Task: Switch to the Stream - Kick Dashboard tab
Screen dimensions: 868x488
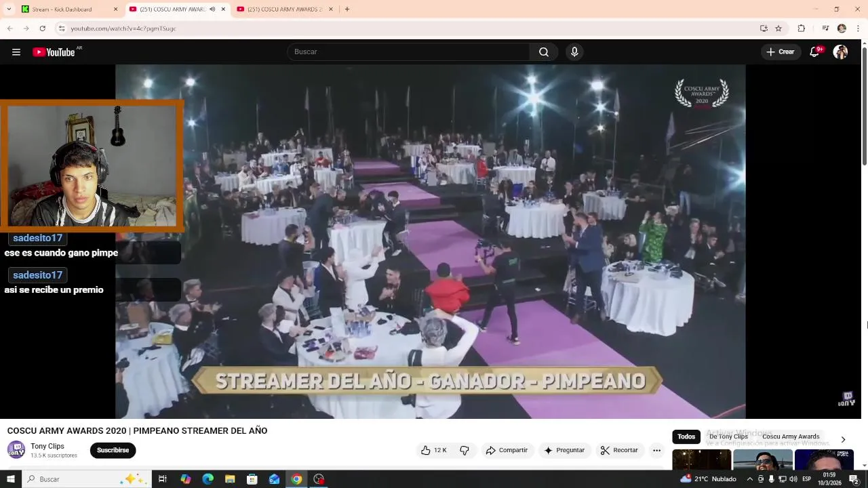Action: 70,9
